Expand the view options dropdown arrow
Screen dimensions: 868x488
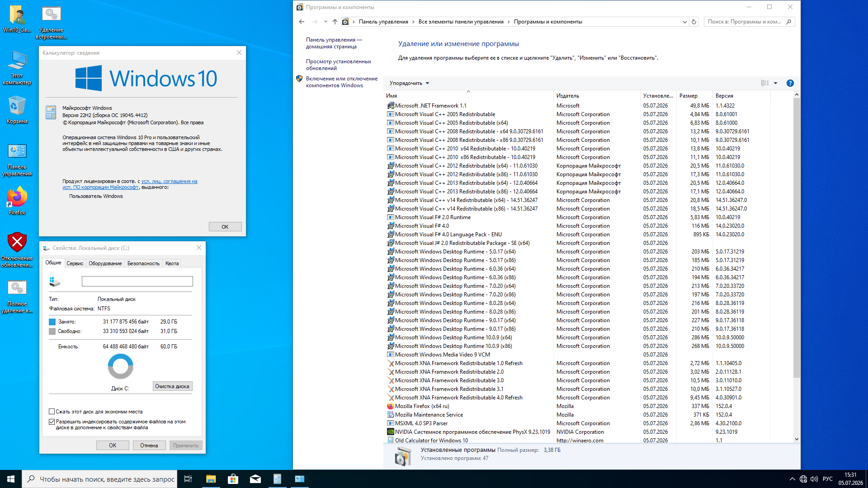coord(775,83)
